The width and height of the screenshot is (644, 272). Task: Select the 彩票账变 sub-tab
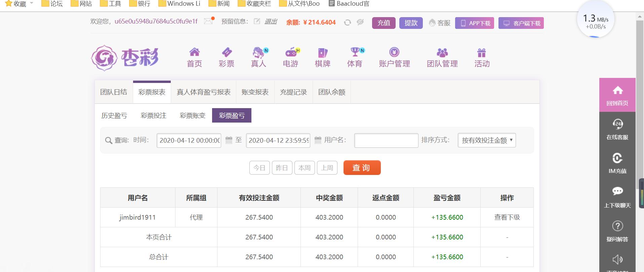[x=193, y=116]
